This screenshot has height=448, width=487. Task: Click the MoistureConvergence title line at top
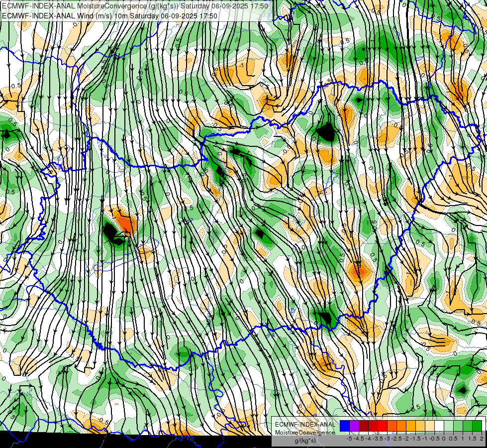click(135, 6)
